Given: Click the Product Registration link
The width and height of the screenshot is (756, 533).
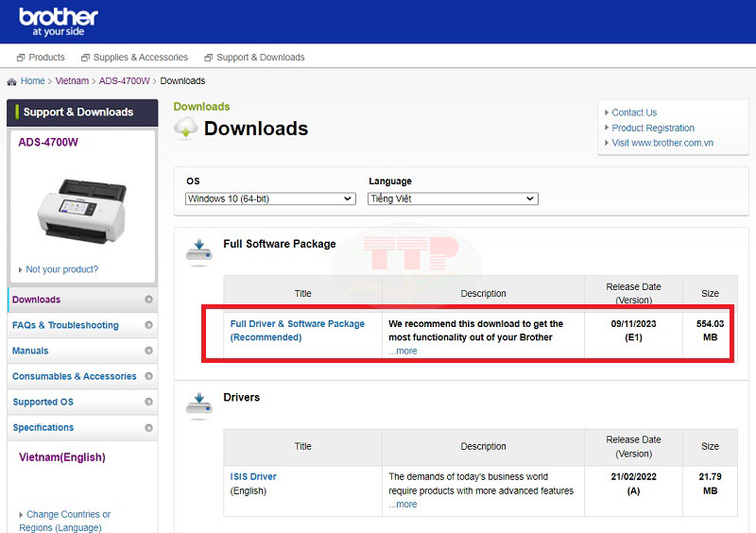Looking at the screenshot, I should (652, 128).
